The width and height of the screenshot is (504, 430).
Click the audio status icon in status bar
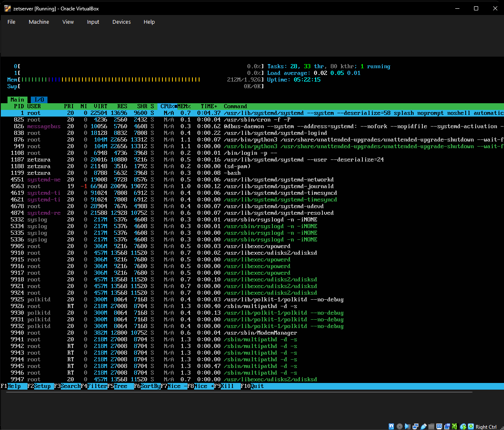click(407, 426)
